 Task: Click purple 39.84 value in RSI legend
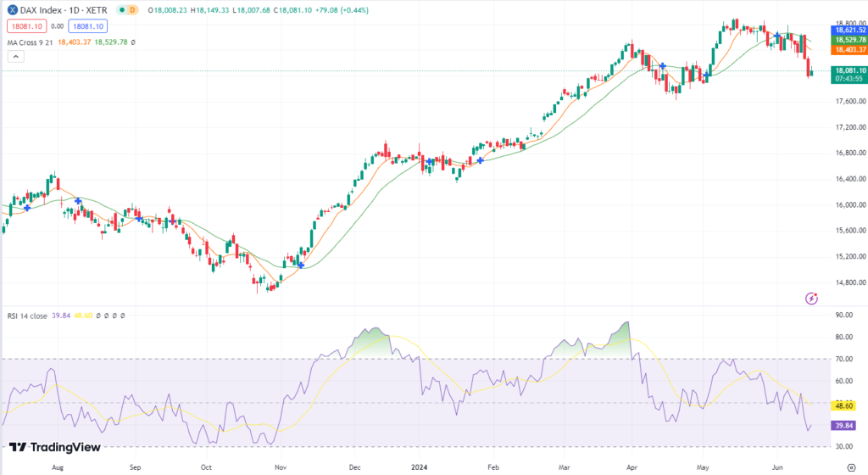[x=61, y=316]
